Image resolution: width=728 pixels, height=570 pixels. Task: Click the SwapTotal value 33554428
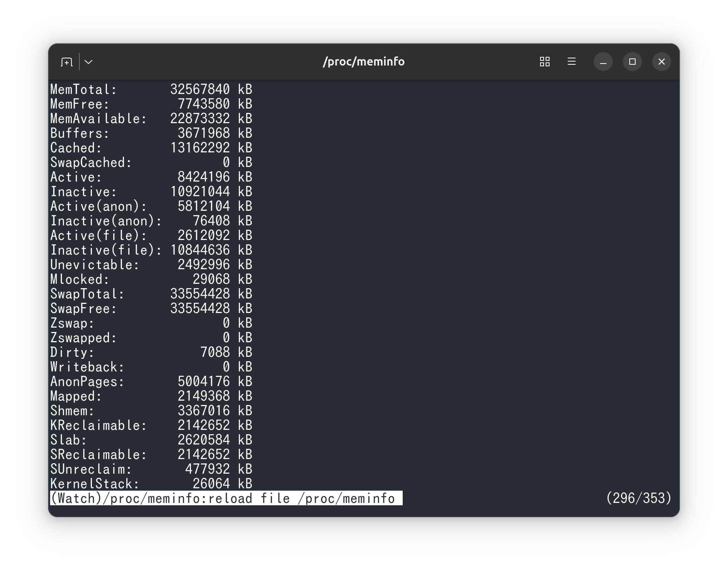pos(200,294)
